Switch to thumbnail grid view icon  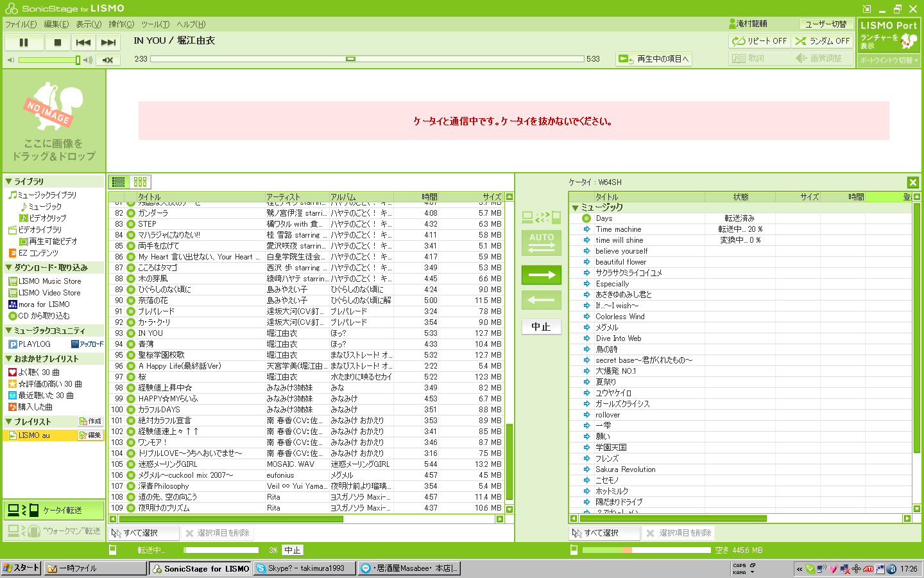(141, 182)
